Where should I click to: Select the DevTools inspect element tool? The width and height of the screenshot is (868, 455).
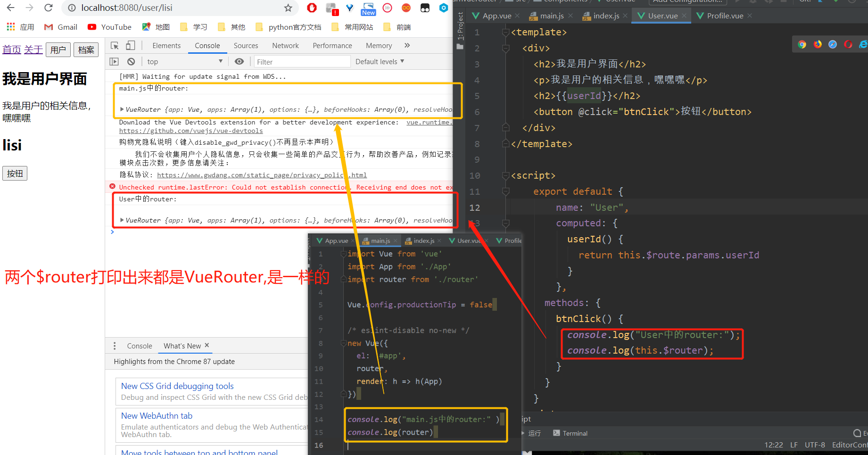point(115,45)
